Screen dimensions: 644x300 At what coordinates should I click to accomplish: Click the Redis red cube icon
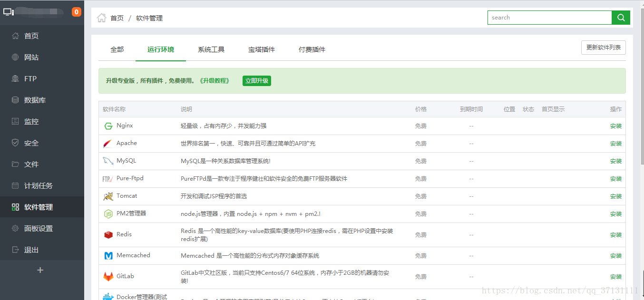pyautogui.click(x=108, y=235)
